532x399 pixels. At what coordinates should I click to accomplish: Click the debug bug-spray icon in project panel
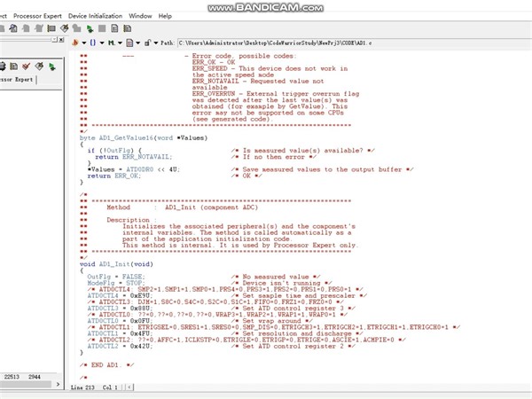pyautogui.click(x=39, y=66)
